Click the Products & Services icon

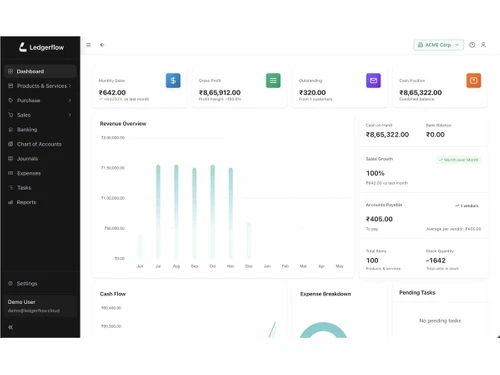tap(10, 86)
